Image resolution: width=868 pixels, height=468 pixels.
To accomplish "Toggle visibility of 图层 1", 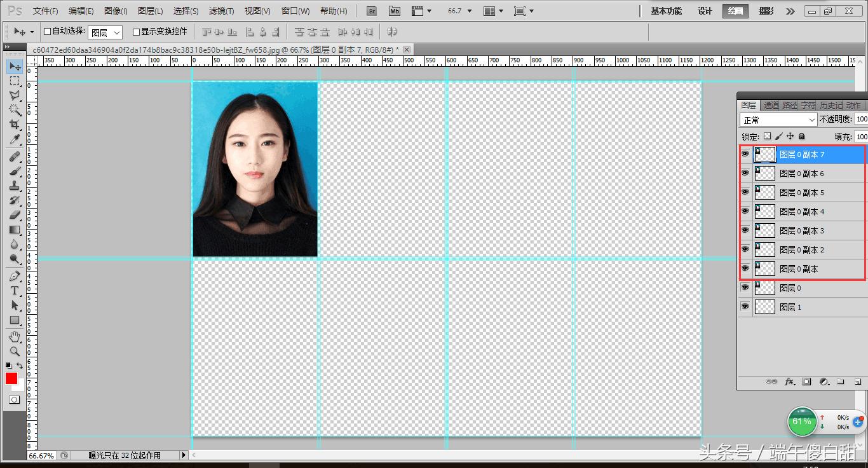I will pyautogui.click(x=745, y=306).
